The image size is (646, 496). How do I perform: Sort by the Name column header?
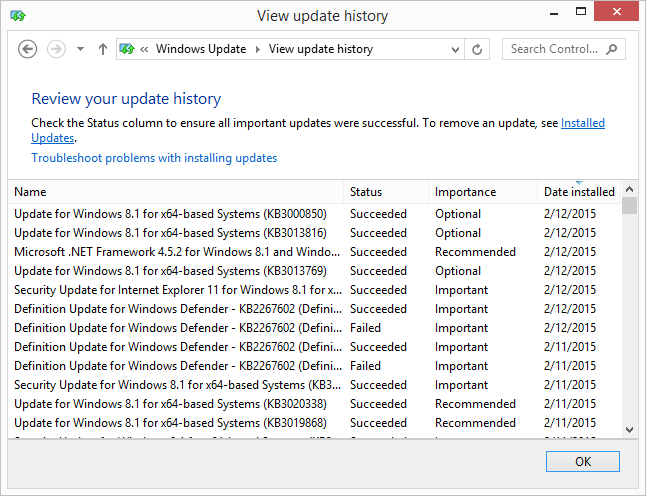click(176, 192)
